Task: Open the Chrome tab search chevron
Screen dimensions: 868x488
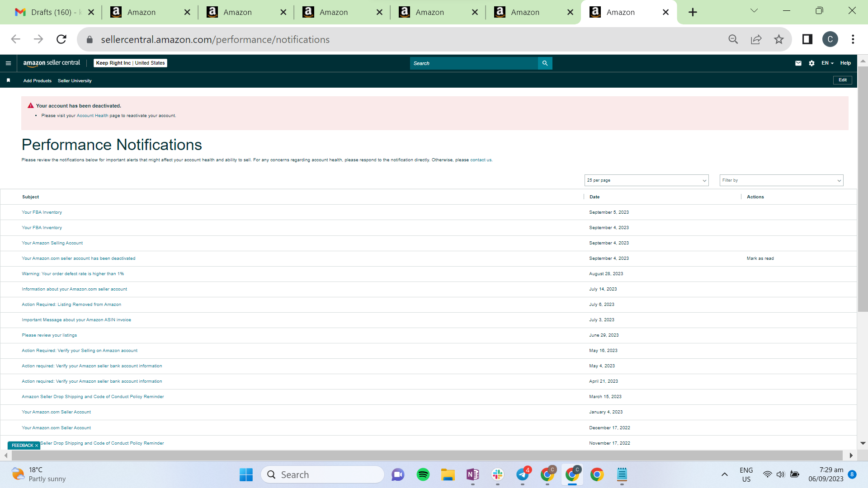Action: point(754,11)
